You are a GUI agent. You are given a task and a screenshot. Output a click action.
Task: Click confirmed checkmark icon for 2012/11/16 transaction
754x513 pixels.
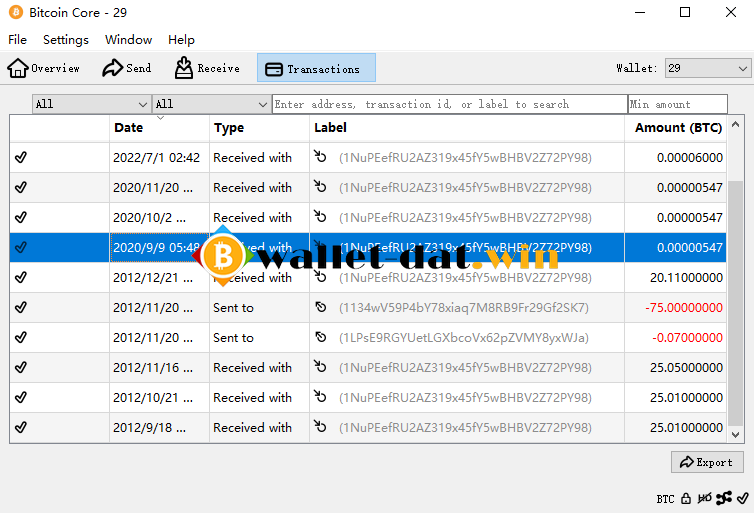click(x=21, y=367)
